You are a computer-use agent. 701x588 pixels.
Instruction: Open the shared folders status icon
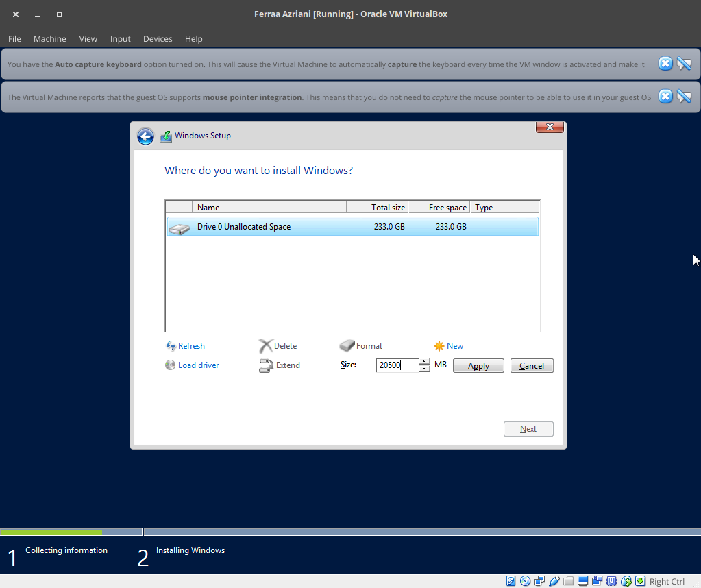pos(568,580)
